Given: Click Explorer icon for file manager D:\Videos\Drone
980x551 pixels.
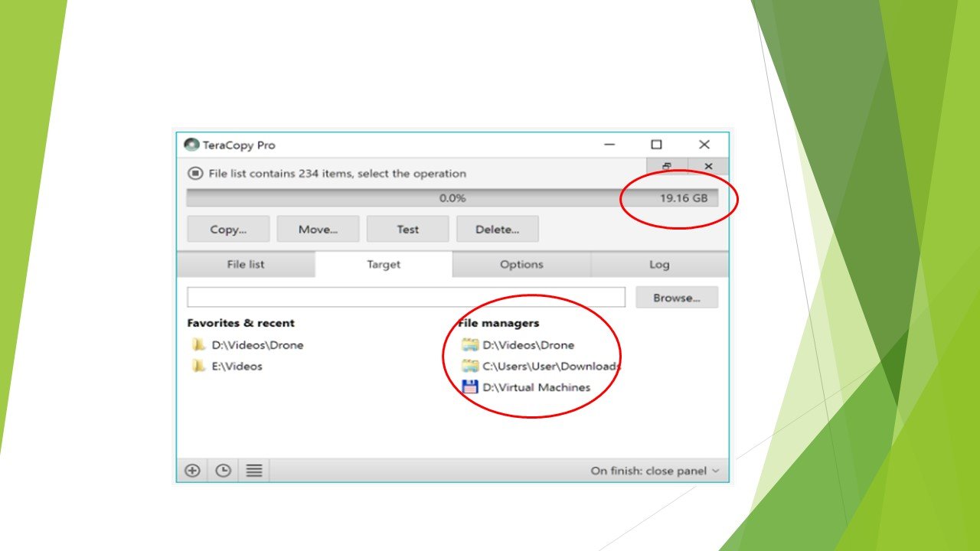Looking at the screenshot, I should (470, 345).
